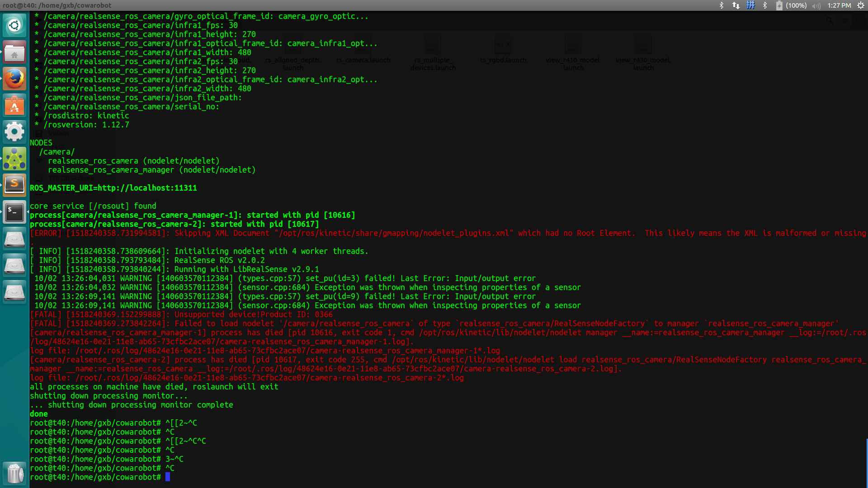Click the ROS_MASTER_URI=http://localhost:11311 line
The height and width of the screenshot is (488, 868).
click(113, 188)
